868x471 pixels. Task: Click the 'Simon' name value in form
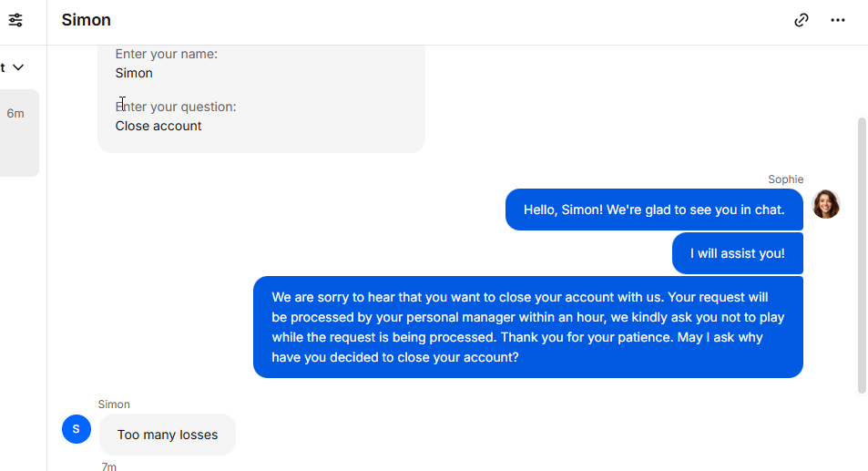134,73
